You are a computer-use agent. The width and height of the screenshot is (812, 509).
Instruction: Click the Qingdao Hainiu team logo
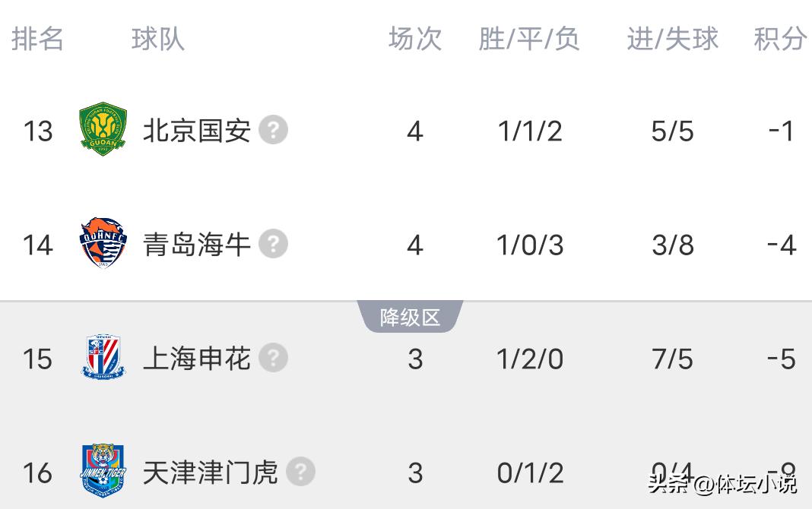(103, 244)
